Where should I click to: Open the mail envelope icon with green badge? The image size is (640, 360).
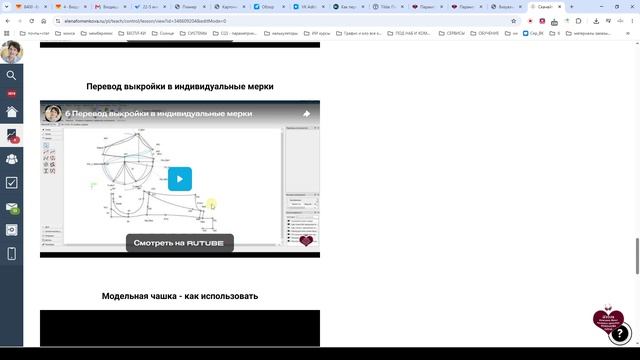[12, 207]
